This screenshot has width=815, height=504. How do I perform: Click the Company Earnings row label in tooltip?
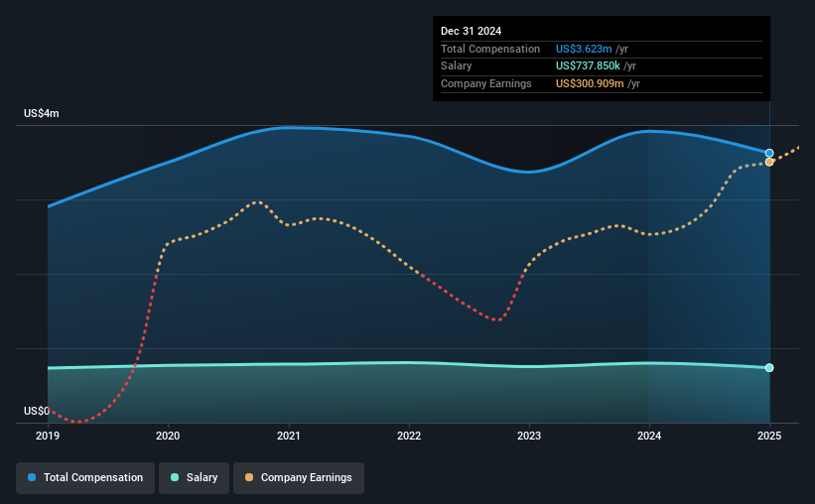pyautogui.click(x=486, y=83)
